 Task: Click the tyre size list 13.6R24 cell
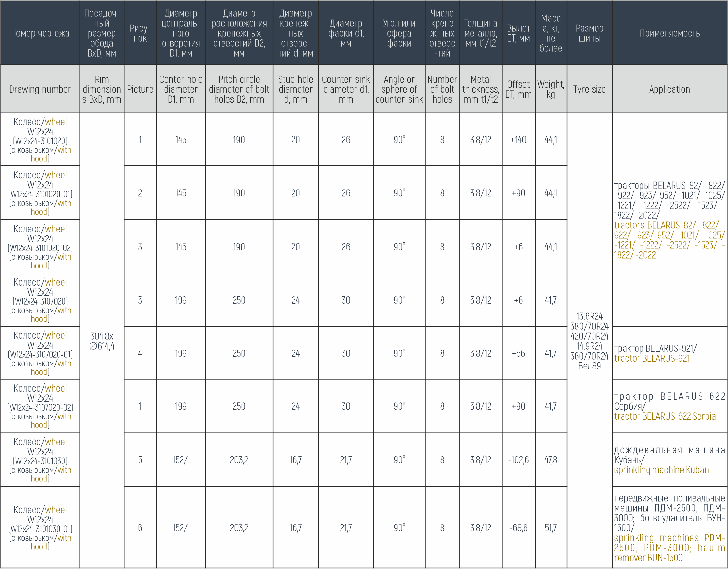tap(589, 341)
